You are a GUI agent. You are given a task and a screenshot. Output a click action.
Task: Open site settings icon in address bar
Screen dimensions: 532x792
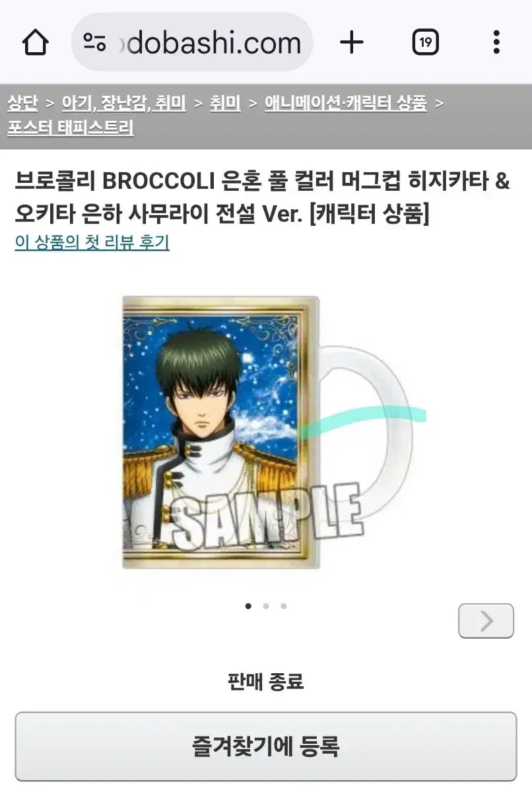(95, 43)
